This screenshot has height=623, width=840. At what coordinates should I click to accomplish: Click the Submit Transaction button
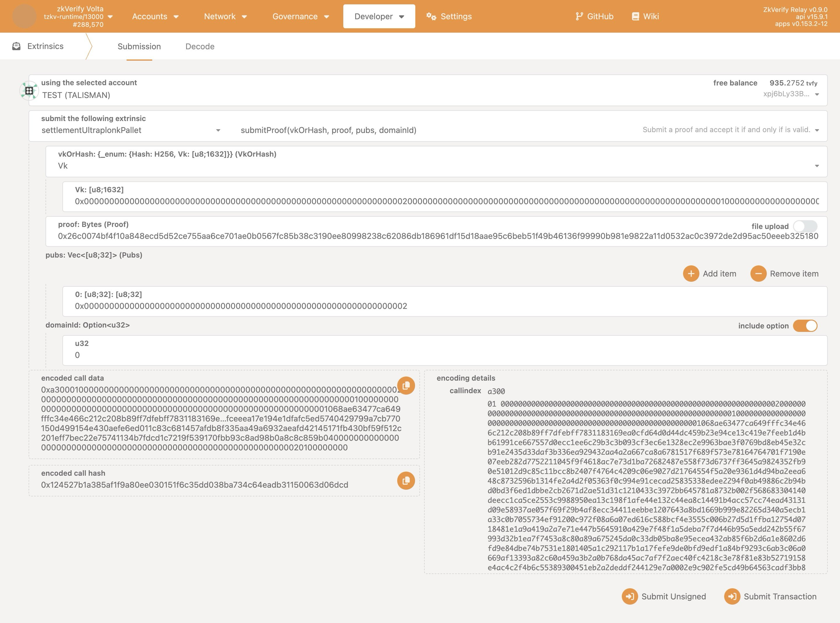[x=771, y=596]
